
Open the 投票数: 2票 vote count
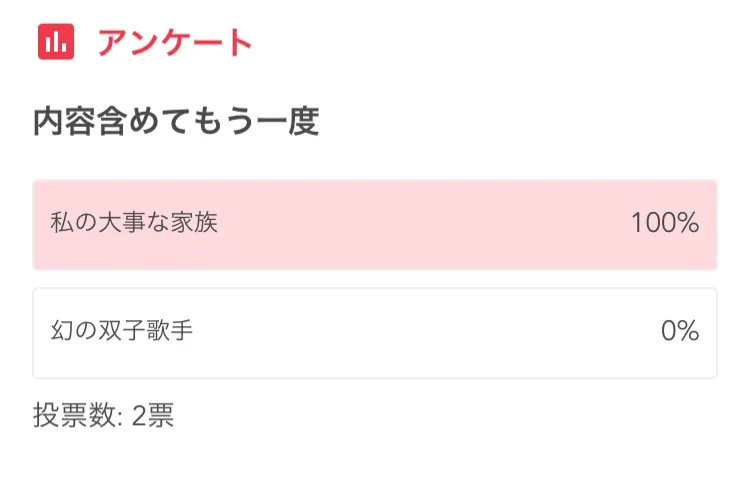click(x=104, y=416)
